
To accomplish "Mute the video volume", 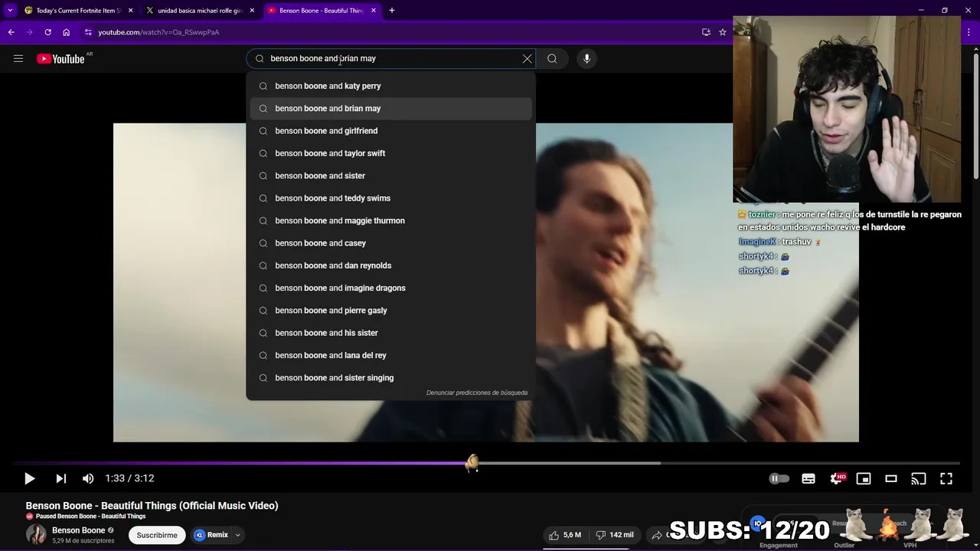I will [x=88, y=478].
